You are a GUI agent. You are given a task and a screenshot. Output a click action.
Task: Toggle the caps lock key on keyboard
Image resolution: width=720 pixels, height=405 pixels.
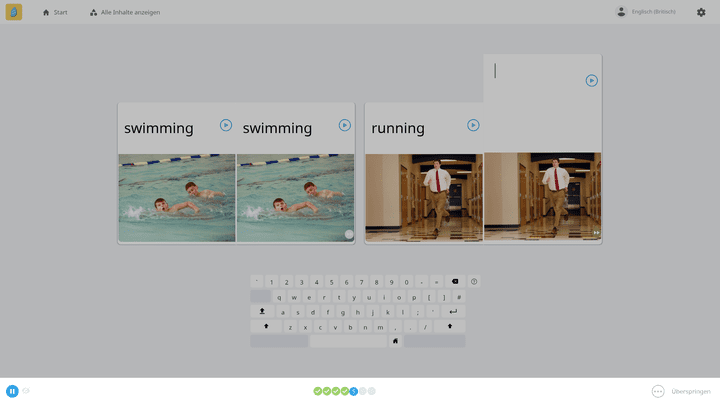coord(262,311)
